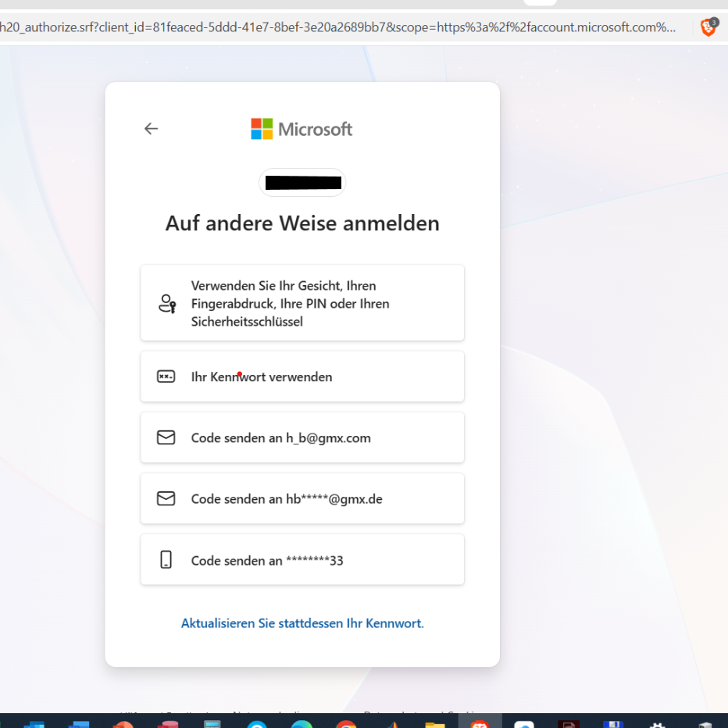Go back using the arrow beside the Microsoft logo
The image size is (728, 728).
click(152, 129)
